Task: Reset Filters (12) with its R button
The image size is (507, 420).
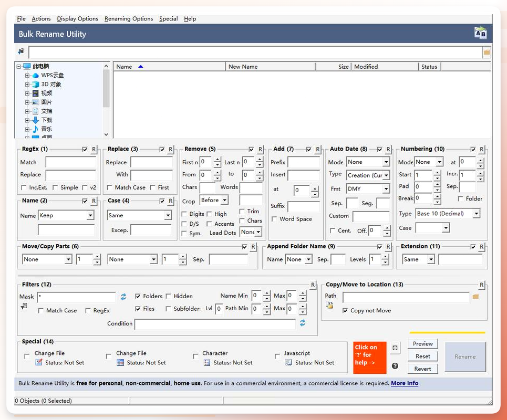Action: pos(313,285)
